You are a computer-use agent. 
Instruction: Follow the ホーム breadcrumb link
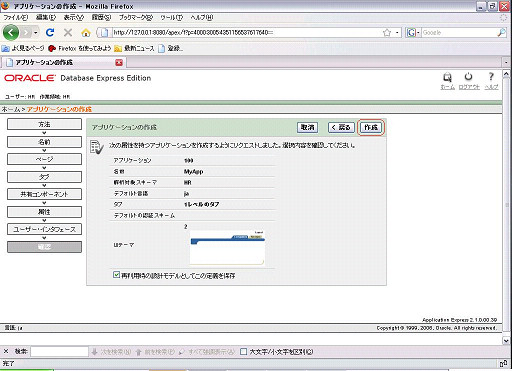(10, 109)
